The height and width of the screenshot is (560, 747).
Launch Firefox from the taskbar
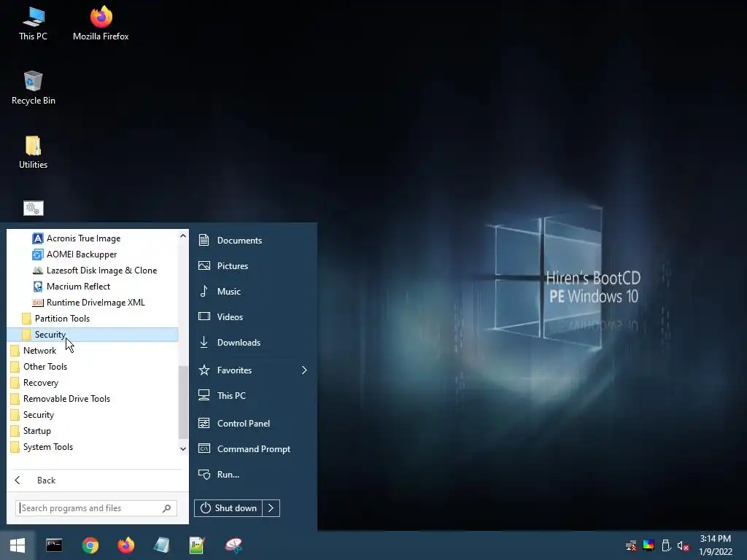pyautogui.click(x=125, y=545)
